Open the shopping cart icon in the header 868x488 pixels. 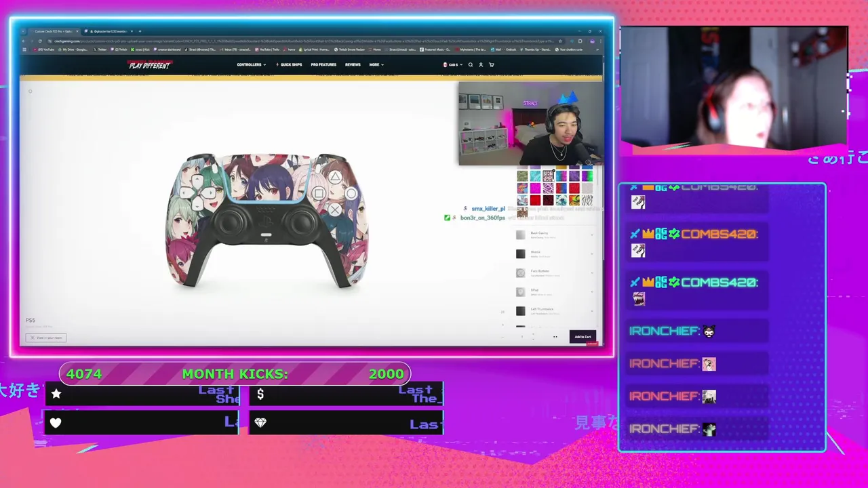(492, 65)
